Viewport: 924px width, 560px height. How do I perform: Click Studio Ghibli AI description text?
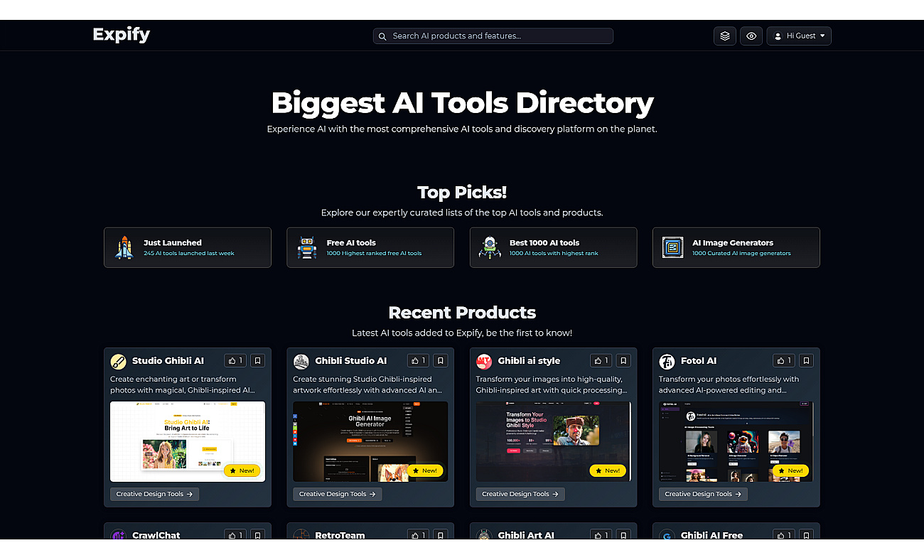click(x=183, y=384)
